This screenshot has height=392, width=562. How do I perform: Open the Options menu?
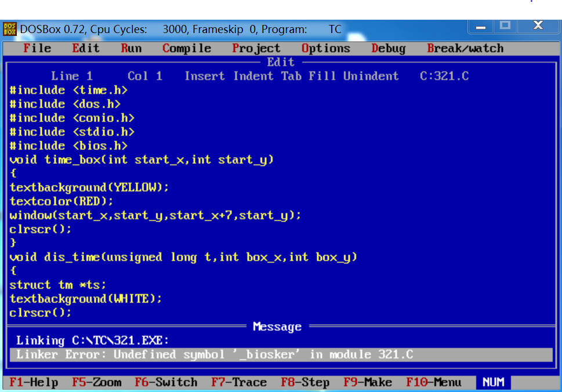click(326, 48)
